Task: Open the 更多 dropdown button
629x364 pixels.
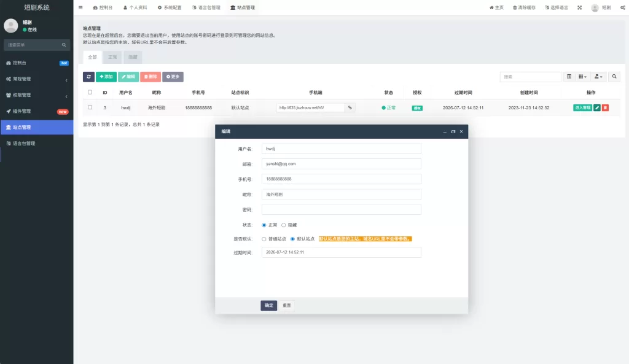Action: pos(173,76)
